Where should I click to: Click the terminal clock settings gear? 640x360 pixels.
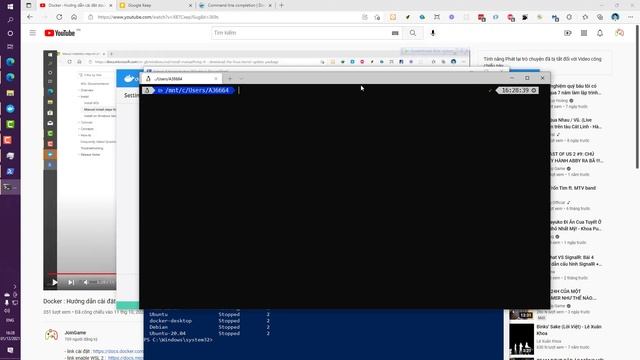pyautogui.click(x=533, y=90)
